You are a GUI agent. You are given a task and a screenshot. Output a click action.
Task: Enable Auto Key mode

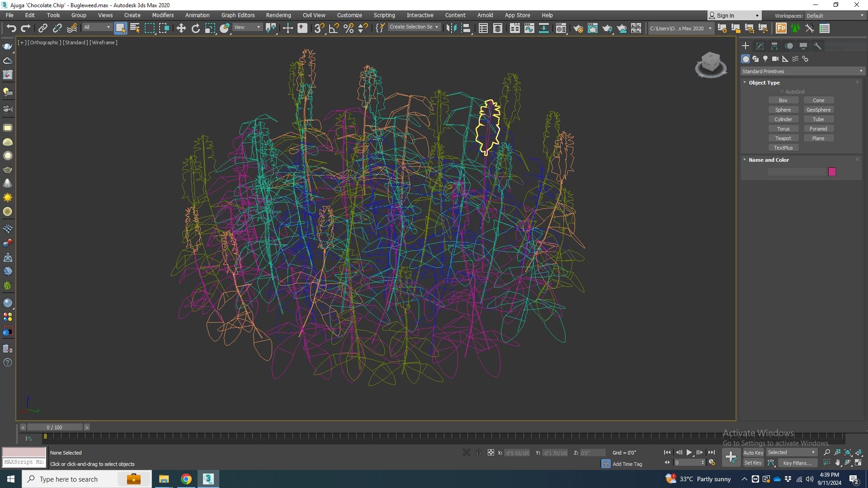pyautogui.click(x=753, y=453)
